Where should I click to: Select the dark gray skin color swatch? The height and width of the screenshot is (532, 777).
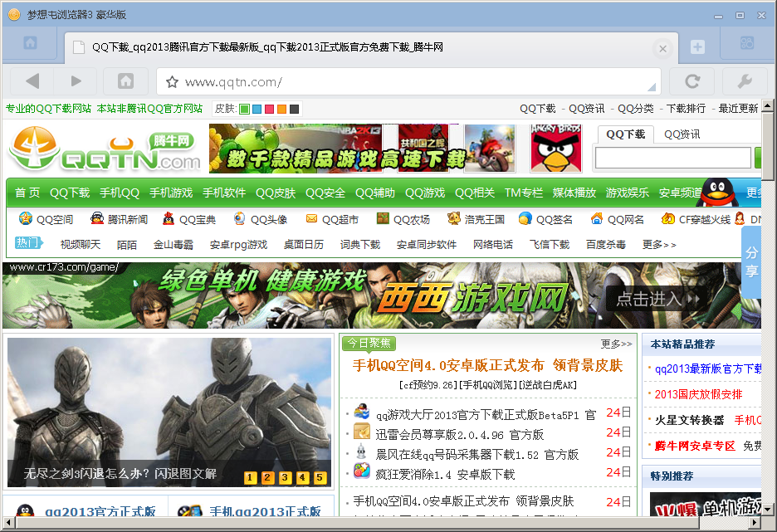(x=294, y=109)
